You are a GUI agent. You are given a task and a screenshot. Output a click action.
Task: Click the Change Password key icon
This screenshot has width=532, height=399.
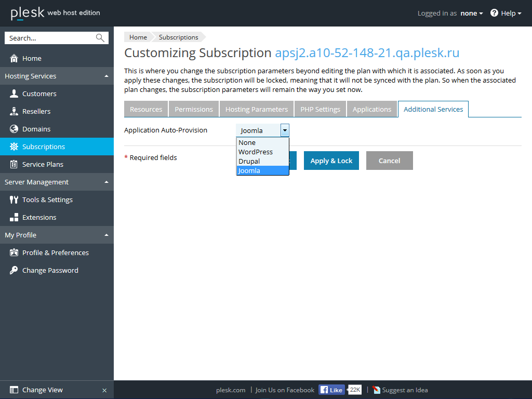coord(14,270)
